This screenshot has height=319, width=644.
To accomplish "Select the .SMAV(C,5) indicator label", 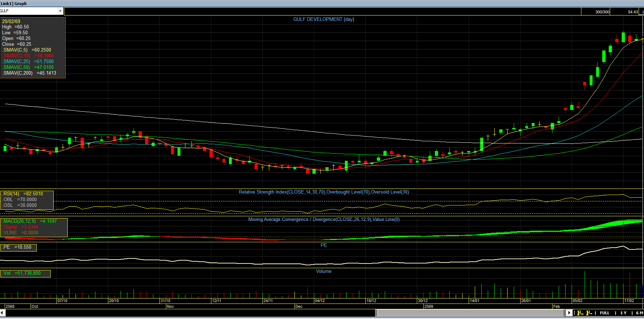I will [x=27, y=50].
